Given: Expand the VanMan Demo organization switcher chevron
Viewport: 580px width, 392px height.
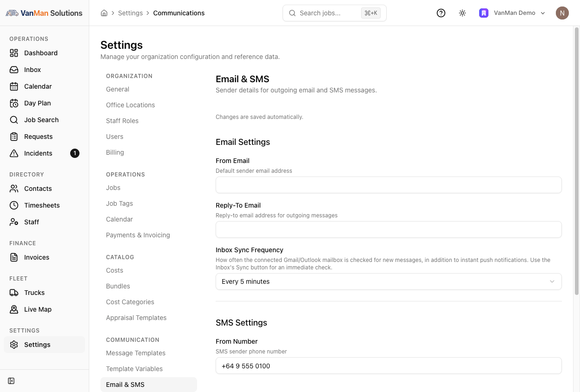Looking at the screenshot, I should point(543,13).
